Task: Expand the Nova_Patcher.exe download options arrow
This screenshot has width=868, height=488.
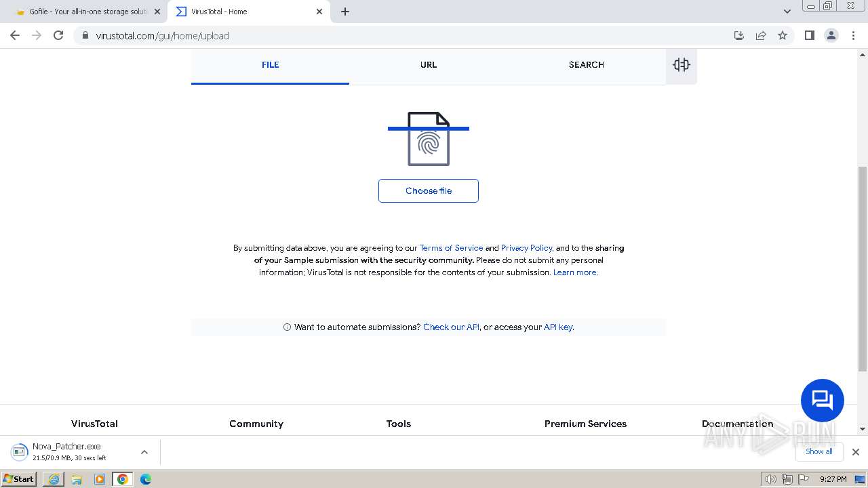Action: [x=144, y=452]
